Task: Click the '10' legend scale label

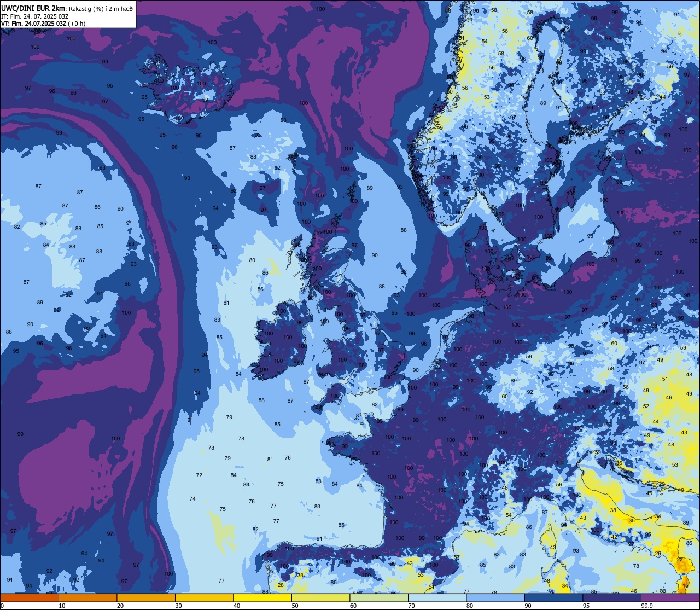Action: (62, 606)
